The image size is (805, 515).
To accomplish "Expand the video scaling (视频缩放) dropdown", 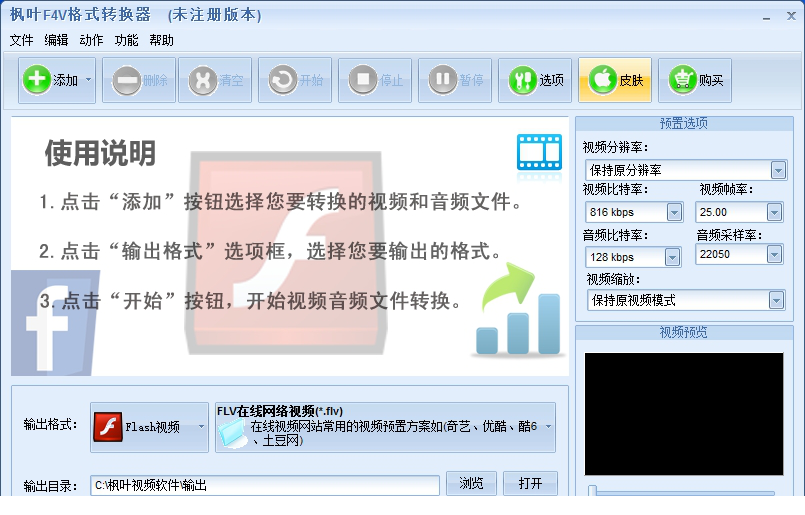I will pos(776,300).
